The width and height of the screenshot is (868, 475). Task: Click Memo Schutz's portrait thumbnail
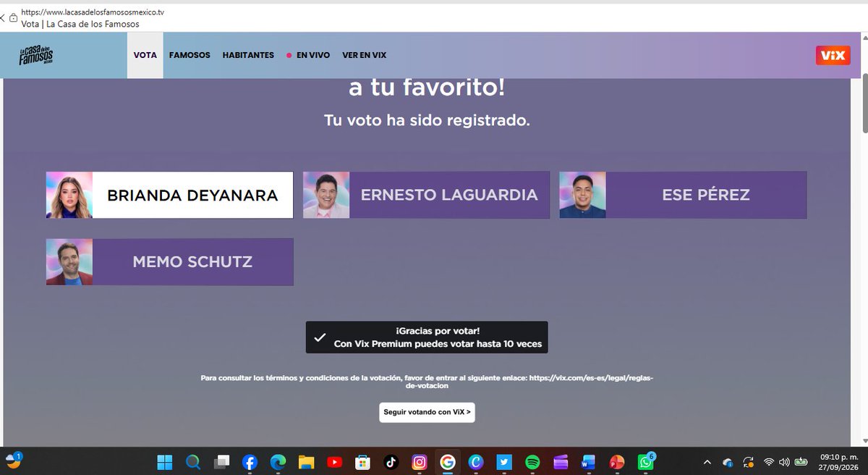69,262
